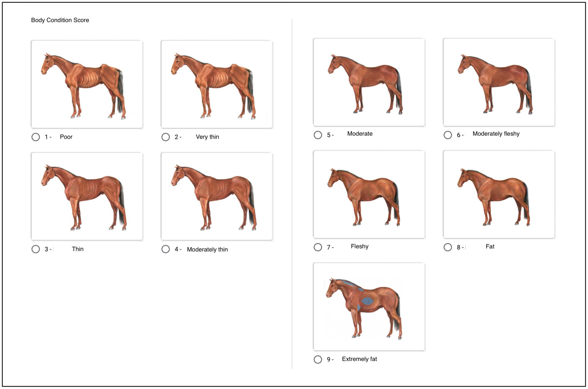Image resolution: width=588 pixels, height=389 pixels.
Task: Click the 'Body Condition Score' heading
Action: pyautogui.click(x=60, y=20)
